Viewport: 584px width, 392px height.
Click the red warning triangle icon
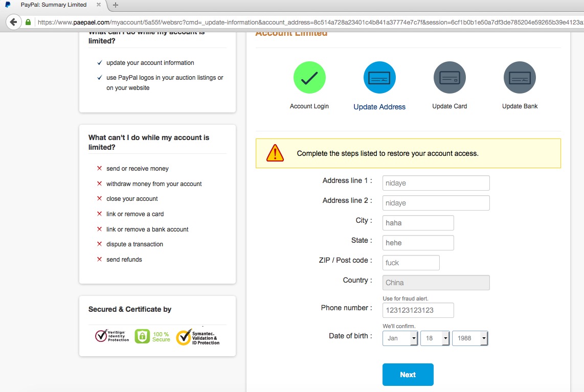tap(275, 153)
